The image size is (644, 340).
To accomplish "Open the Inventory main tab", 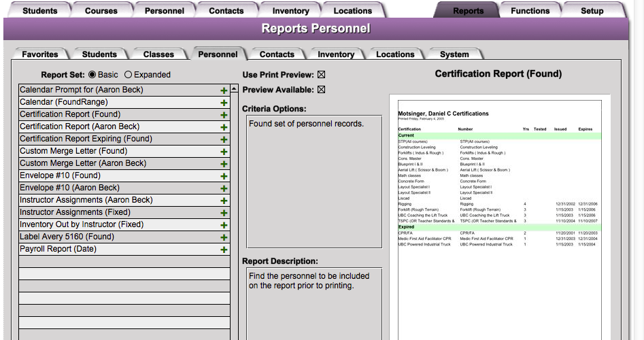I will [x=290, y=10].
